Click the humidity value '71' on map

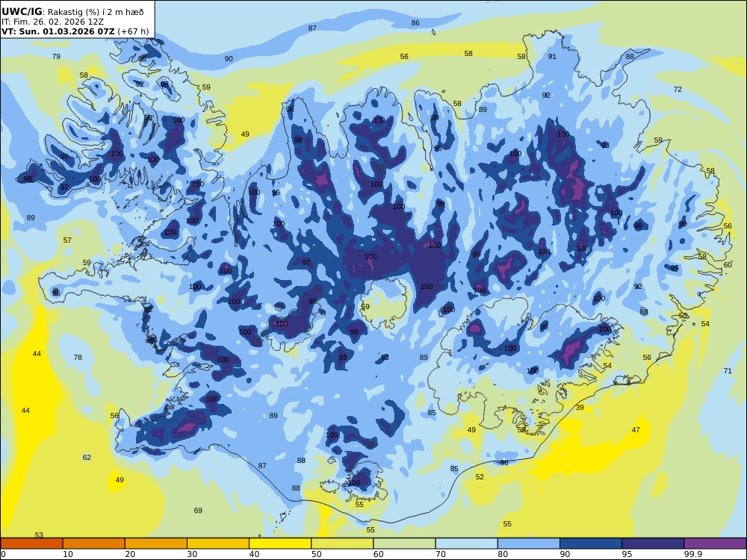pos(728,370)
